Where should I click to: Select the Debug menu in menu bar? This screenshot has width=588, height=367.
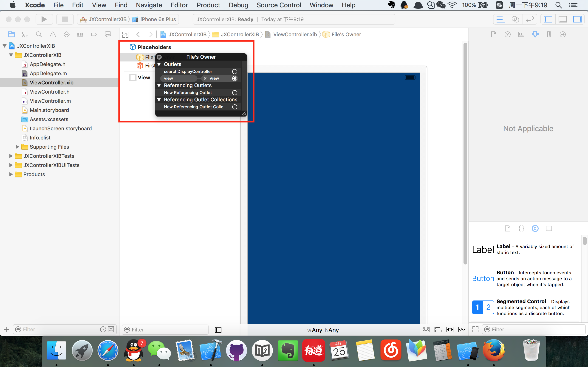click(238, 5)
